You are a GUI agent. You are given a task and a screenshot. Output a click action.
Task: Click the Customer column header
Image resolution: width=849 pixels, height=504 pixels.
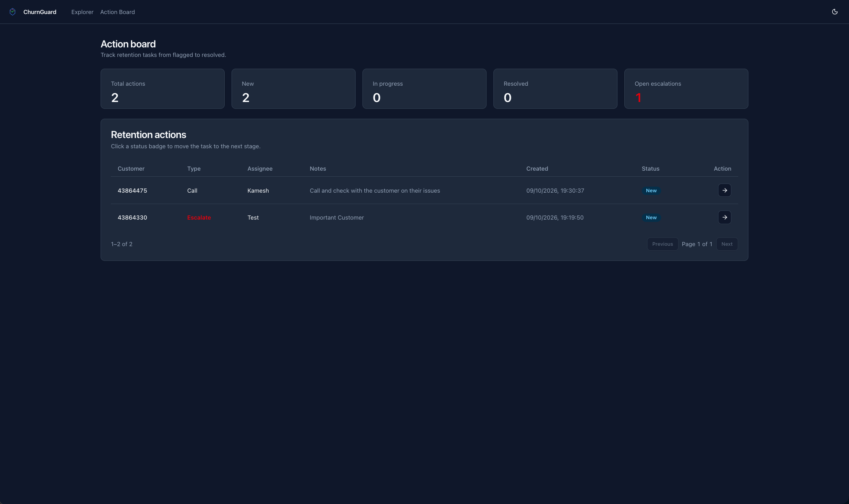[x=131, y=169]
